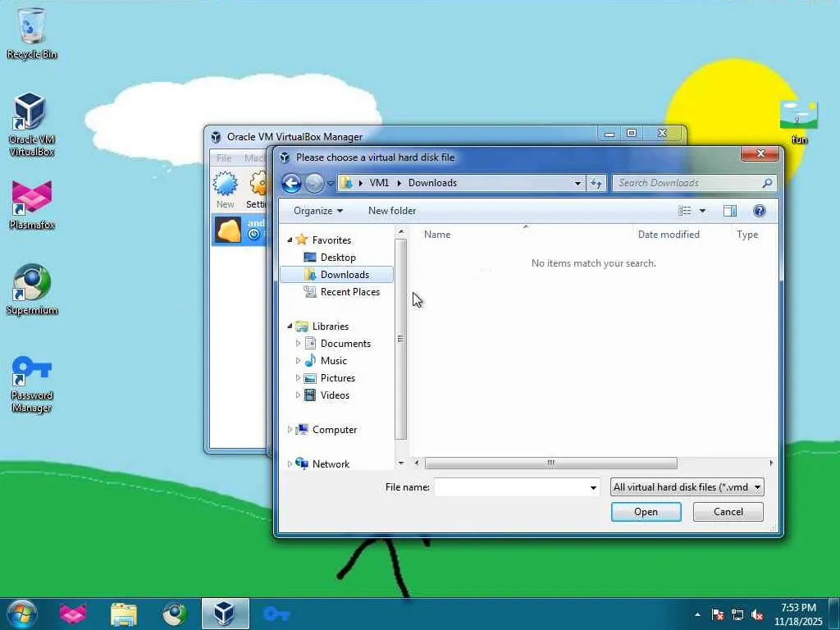Click VM1 in the address breadcrumb

point(379,183)
